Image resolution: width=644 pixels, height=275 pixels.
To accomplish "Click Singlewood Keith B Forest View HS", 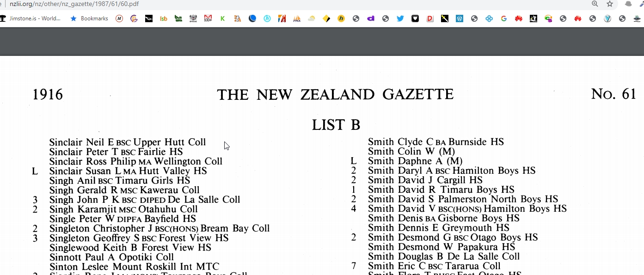I will pos(130,248).
